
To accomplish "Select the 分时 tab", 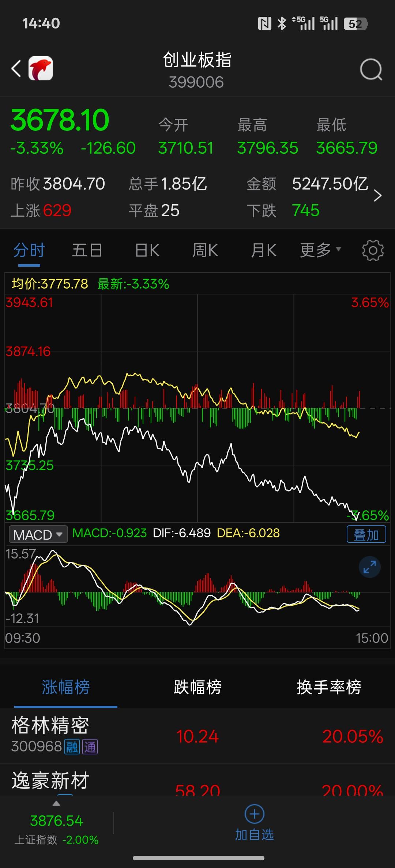I will (29, 251).
